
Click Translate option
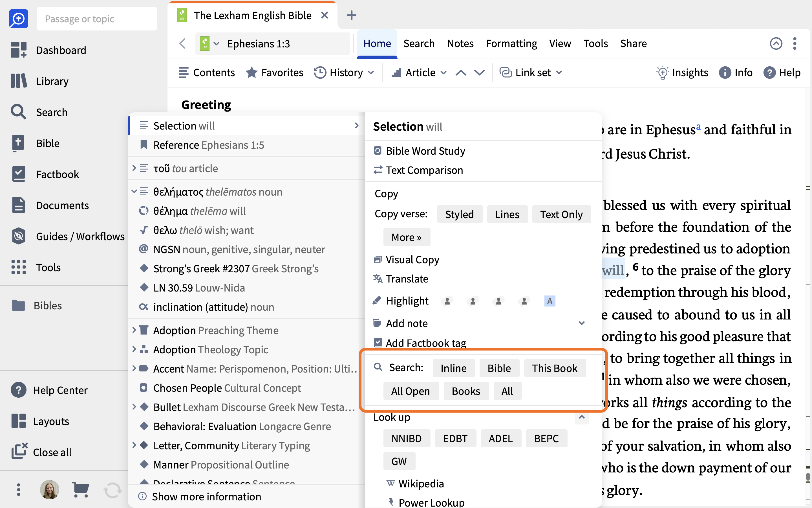(401, 279)
